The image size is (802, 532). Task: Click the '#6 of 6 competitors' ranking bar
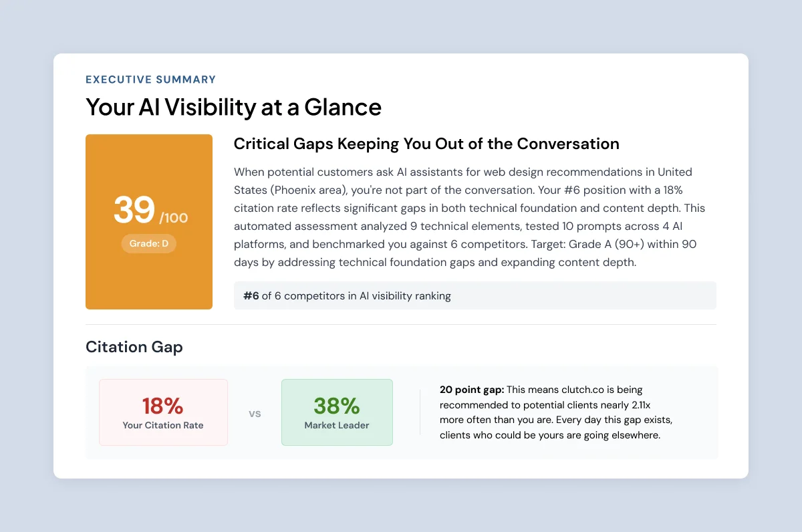(475, 295)
